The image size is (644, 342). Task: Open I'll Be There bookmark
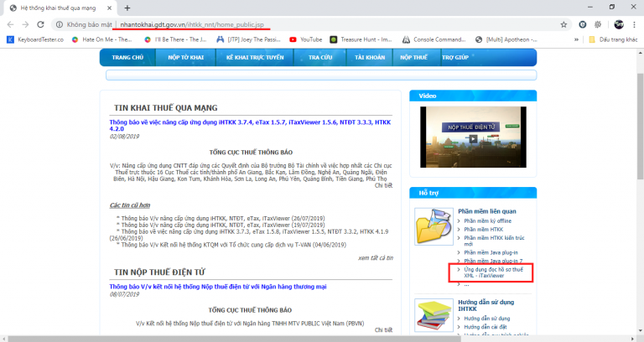[x=175, y=39]
